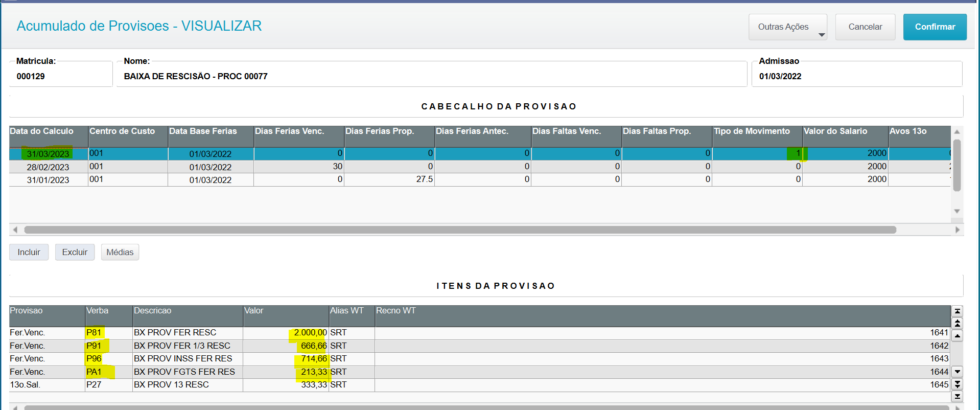Viewport: 980px width, 410px height.
Task: Click the Recno WT column header
Action: coord(663,316)
